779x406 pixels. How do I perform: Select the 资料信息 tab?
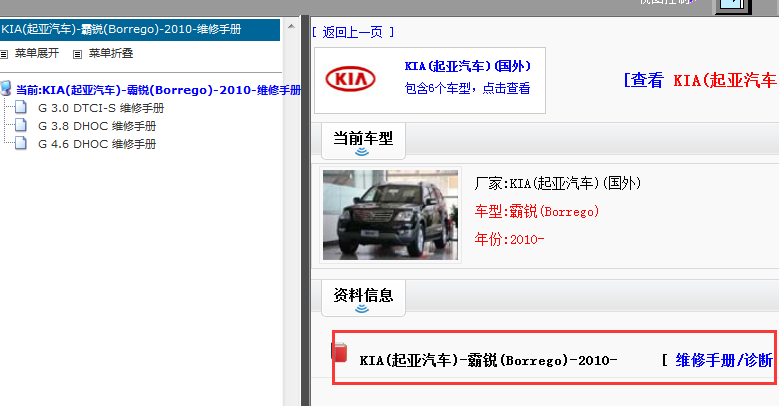363,298
